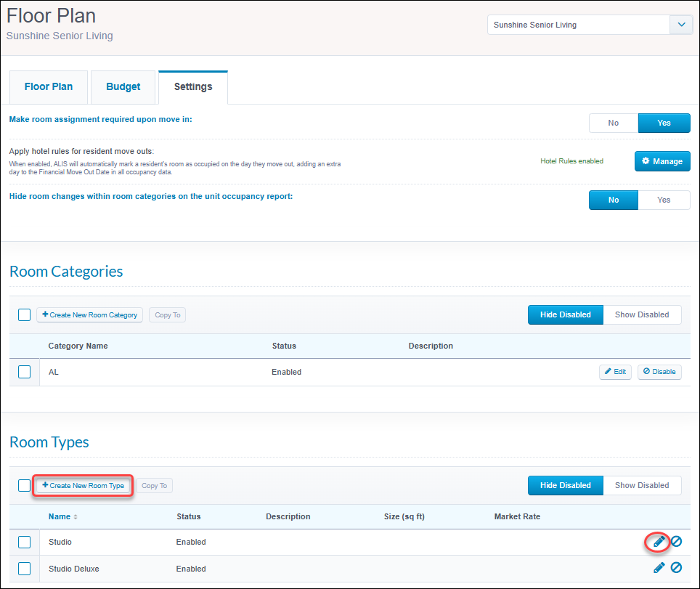Check the Studio Deluxe row checkbox

25,569
